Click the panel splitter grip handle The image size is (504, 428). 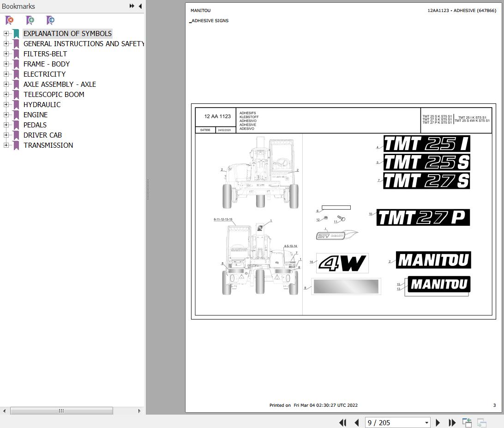[x=148, y=189]
